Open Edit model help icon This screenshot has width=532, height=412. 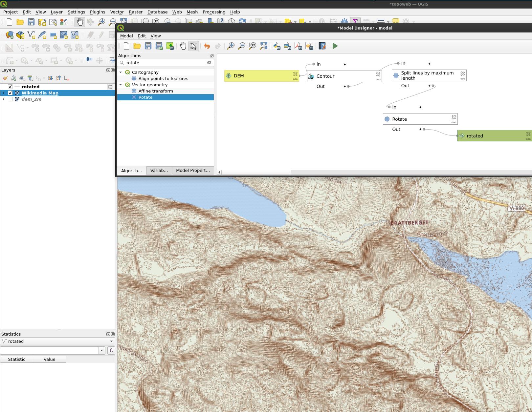(322, 46)
